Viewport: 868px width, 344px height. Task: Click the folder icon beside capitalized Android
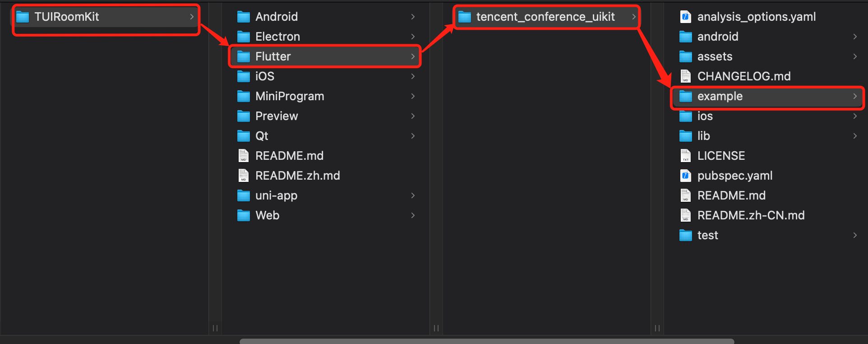[244, 17]
